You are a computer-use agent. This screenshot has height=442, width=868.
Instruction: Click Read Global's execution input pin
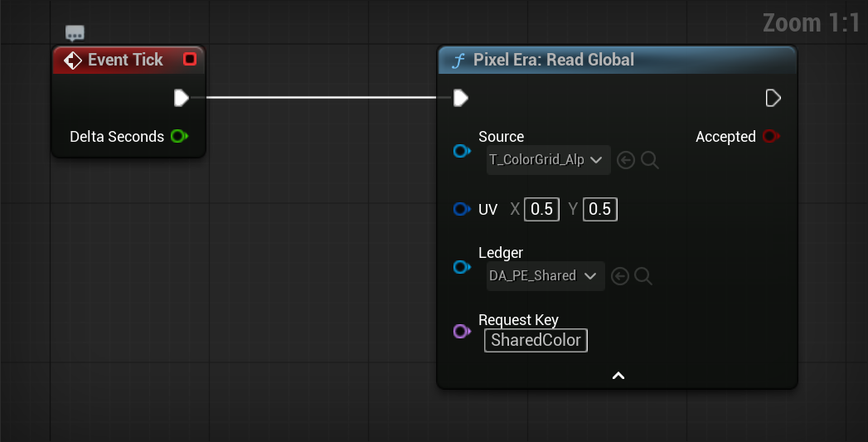(461, 98)
